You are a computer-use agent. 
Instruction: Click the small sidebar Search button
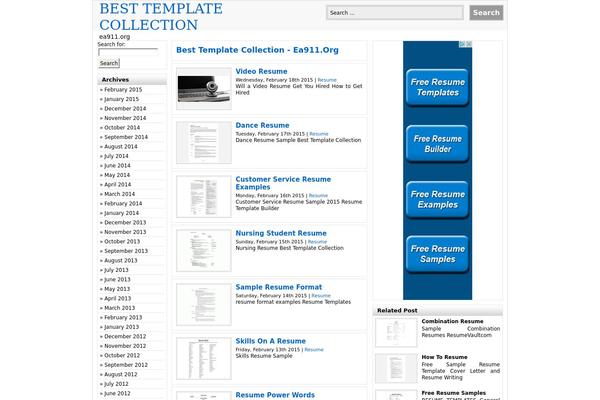[x=109, y=63]
